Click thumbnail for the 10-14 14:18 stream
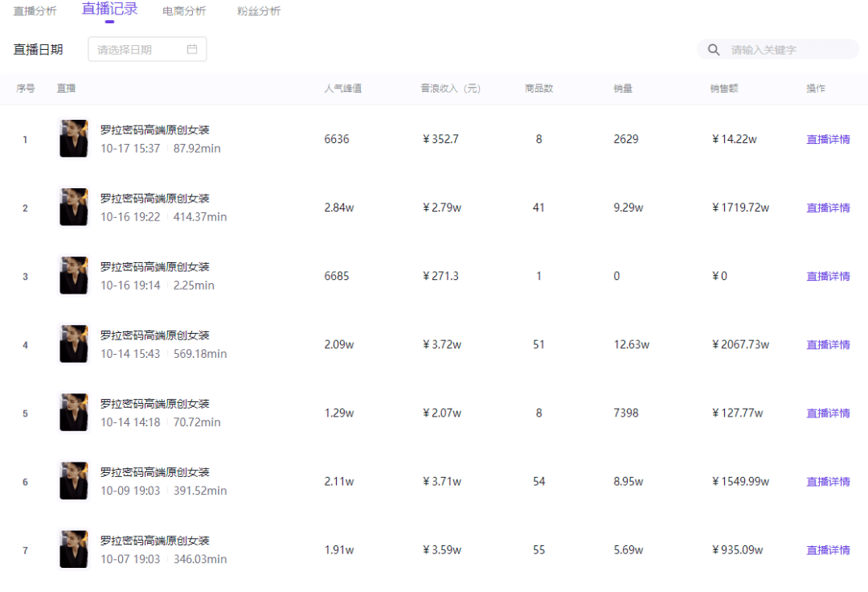The image size is (868, 592). click(74, 412)
